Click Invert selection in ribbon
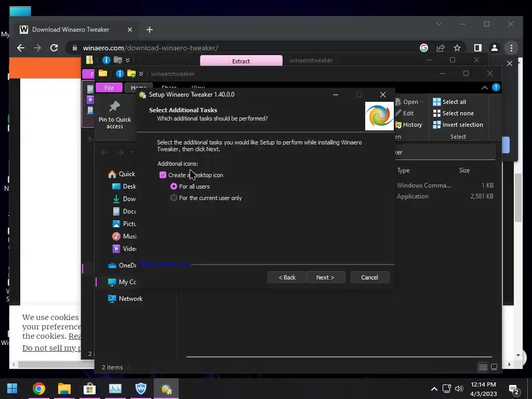Screen dimensions: 532x399 (x=458, y=125)
